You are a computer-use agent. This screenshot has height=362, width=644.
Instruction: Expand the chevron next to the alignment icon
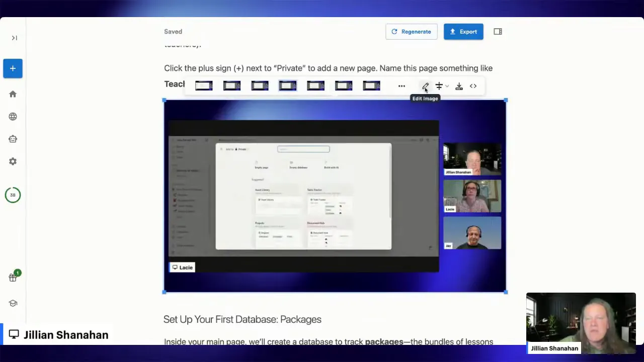click(x=447, y=86)
